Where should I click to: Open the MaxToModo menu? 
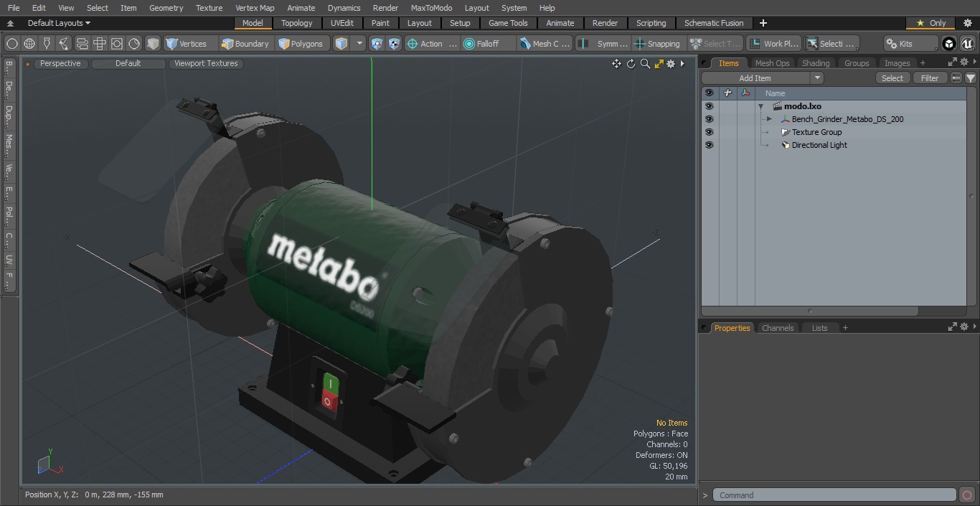(431, 8)
